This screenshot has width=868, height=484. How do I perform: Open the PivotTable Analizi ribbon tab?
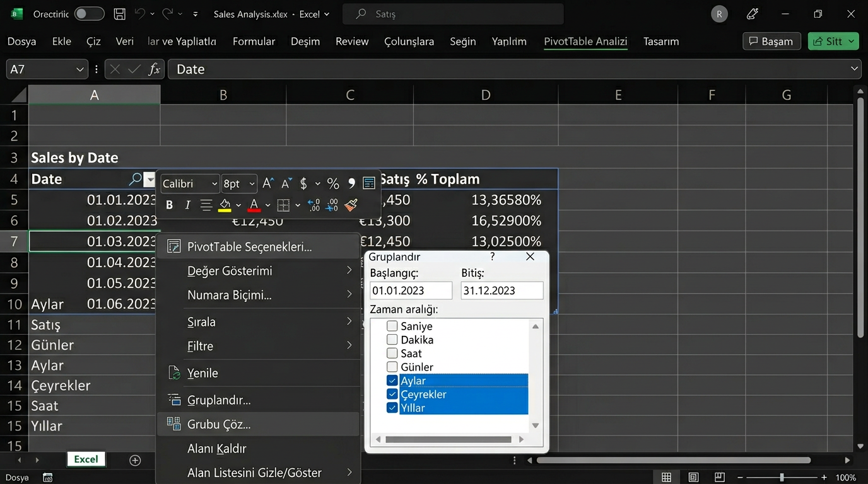[585, 42]
